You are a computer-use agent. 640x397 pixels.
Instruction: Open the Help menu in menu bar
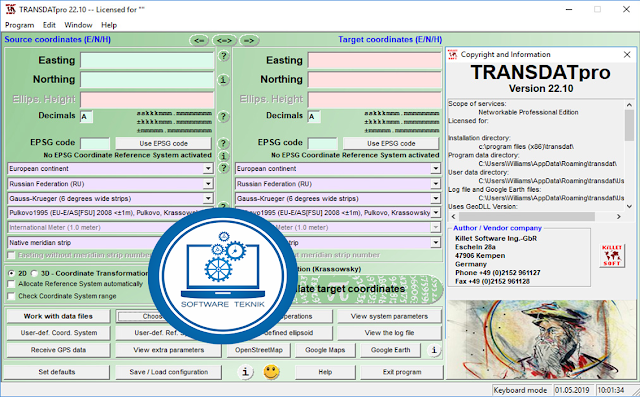(x=109, y=25)
